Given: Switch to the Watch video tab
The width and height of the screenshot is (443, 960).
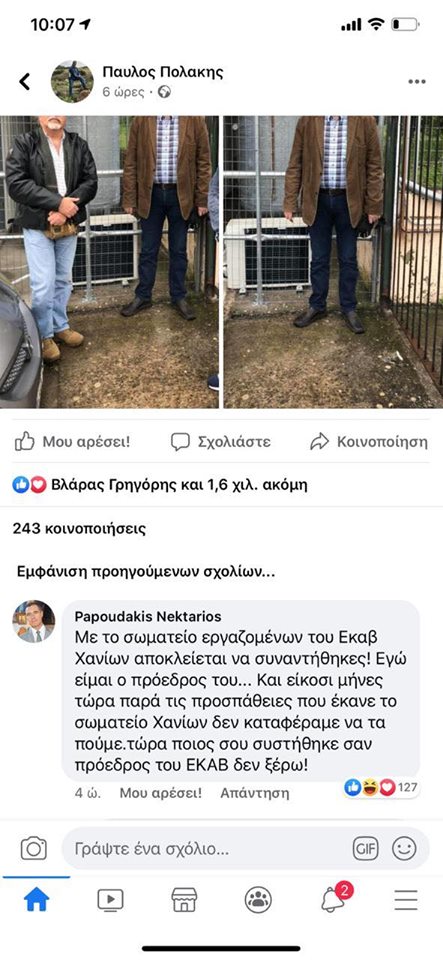Looking at the screenshot, I should (x=110, y=899).
